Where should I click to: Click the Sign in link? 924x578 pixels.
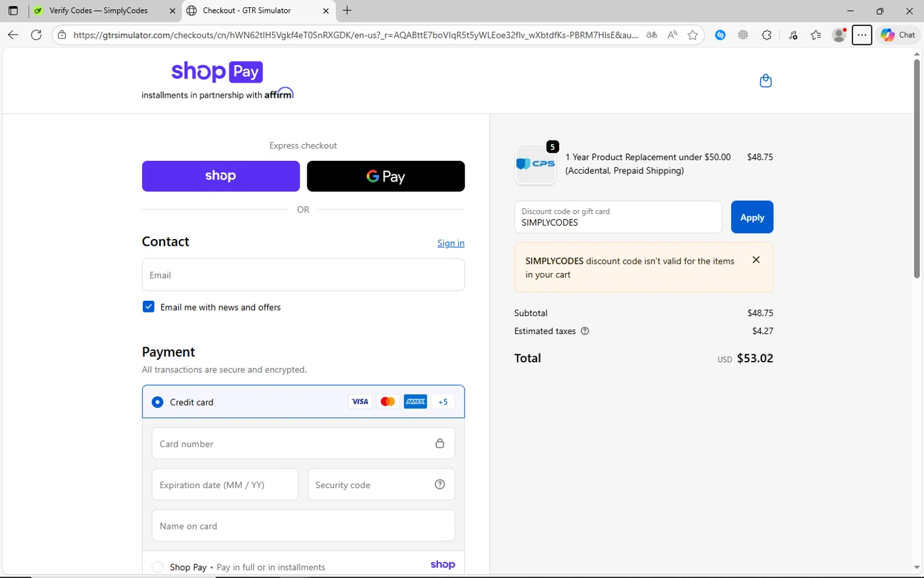click(x=451, y=243)
